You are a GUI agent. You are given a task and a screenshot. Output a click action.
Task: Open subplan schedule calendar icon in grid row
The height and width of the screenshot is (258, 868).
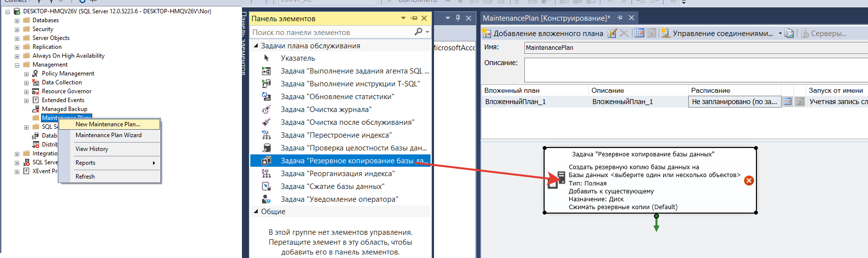(788, 102)
